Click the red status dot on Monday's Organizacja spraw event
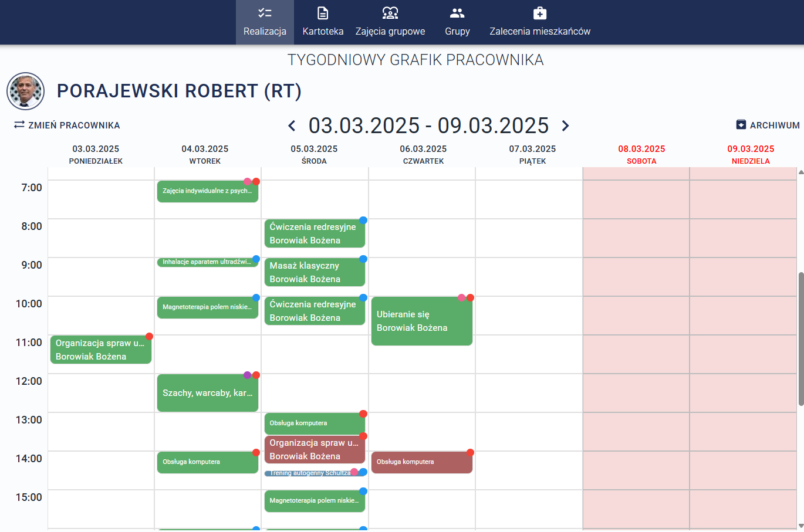 (x=149, y=337)
